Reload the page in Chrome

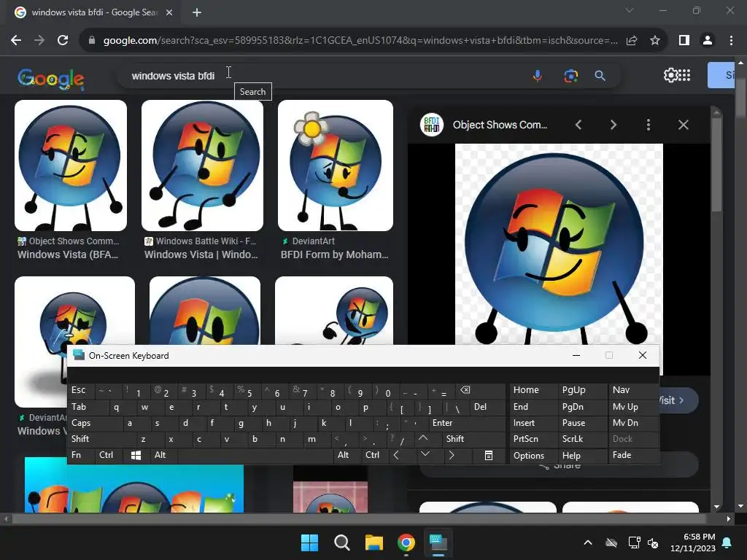pyautogui.click(x=63, y=41)
